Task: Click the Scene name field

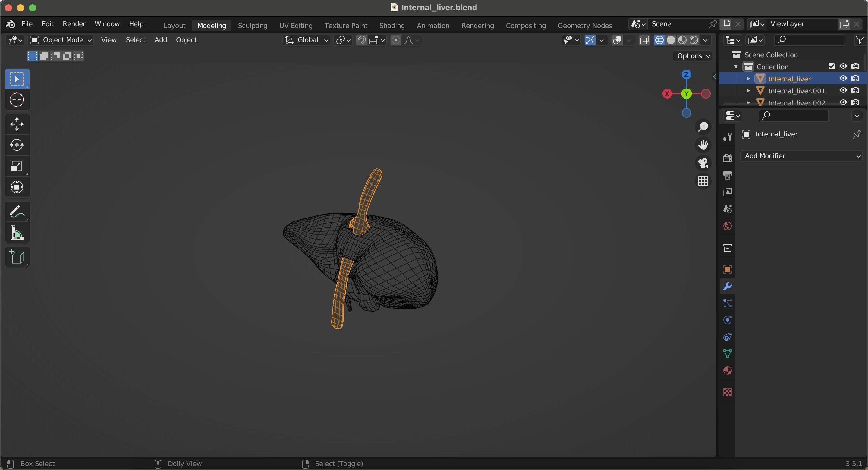Action: point(677,24)
